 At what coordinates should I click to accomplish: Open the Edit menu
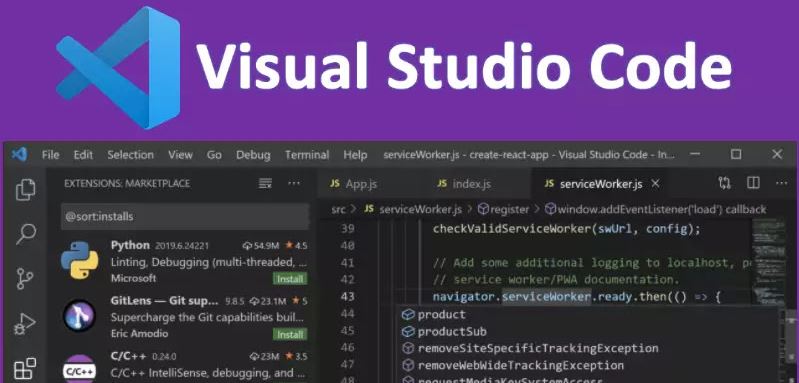point(83,154)
